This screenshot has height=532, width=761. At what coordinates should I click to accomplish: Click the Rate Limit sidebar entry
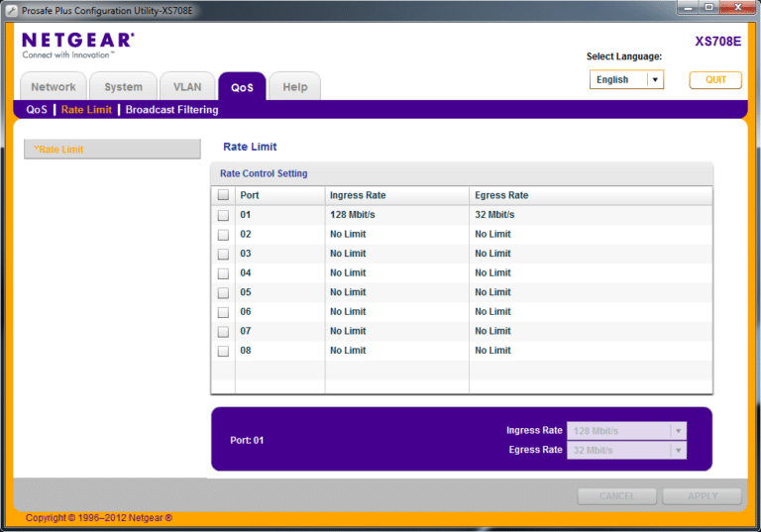tap(112, 149)
